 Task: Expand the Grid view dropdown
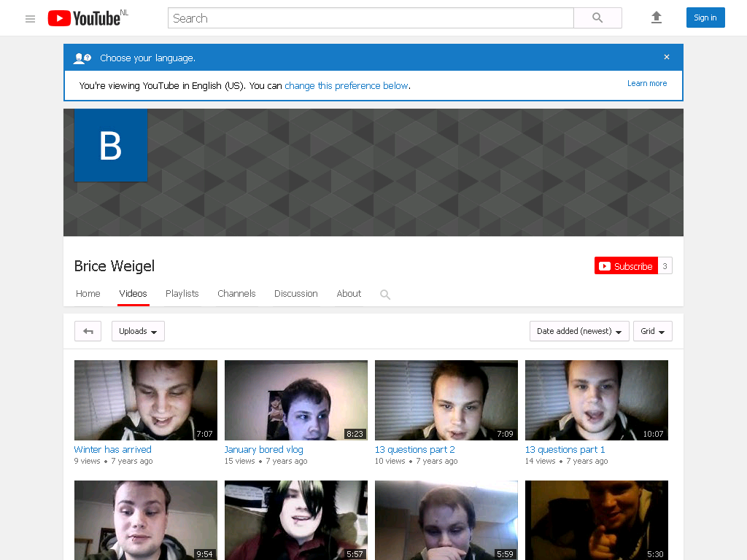click(x=653, y=331)
